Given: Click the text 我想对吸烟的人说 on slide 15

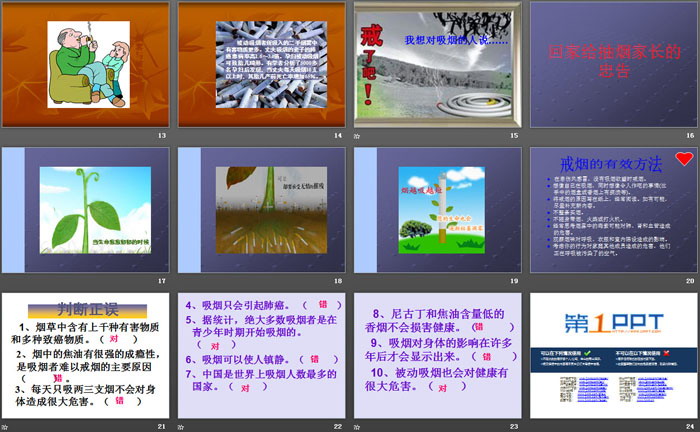Looking at the screenshot, I should (x=456, y=40).
